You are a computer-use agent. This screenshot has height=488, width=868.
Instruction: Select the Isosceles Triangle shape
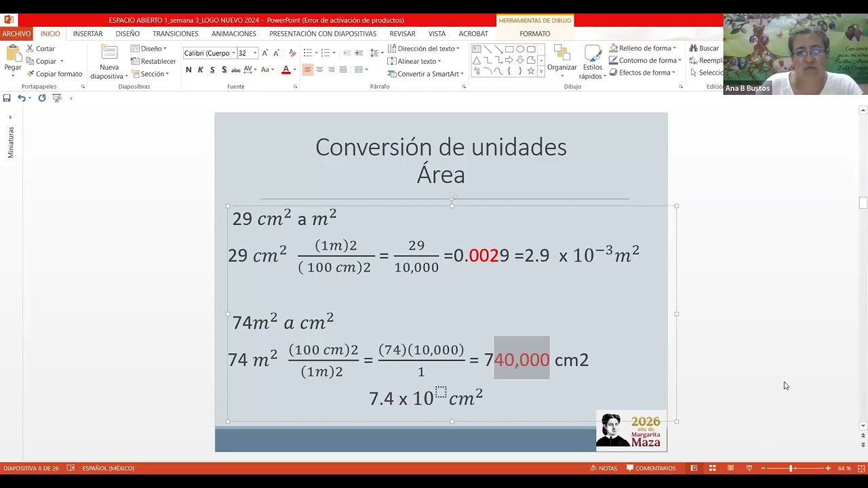pyautogui.click(x=477, y=60)
